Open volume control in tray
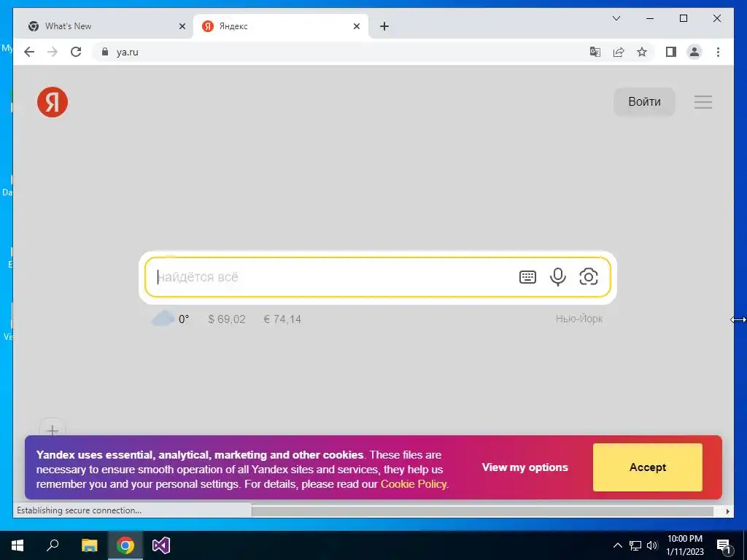747x560 pixels. click(x=652, y=545)
